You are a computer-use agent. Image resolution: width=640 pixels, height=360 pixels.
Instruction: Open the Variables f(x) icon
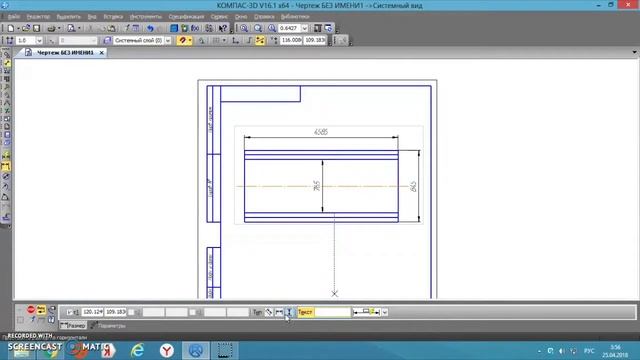pos(195,28)
